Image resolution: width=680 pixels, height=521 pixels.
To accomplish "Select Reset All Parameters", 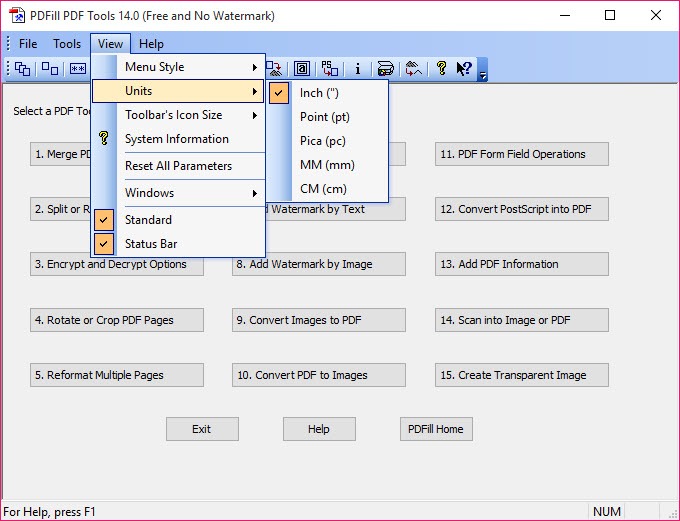I will tap(178, 166).
